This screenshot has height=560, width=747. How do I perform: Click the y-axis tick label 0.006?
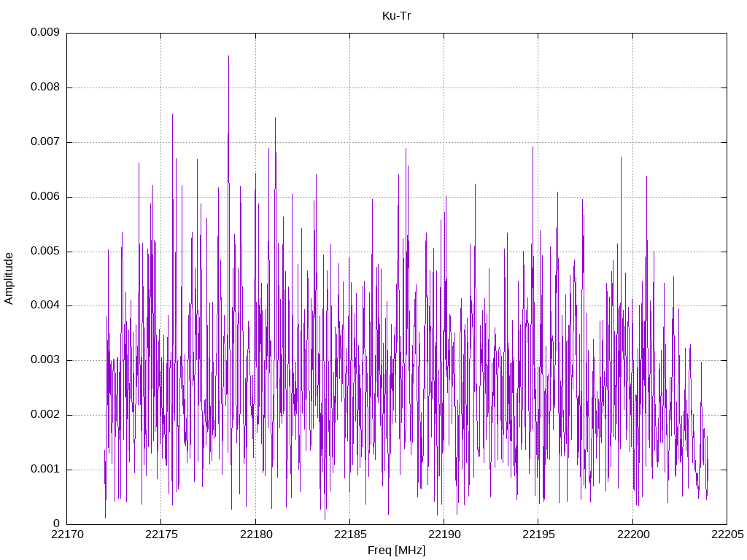pyautogui.click(x=45, y=197)
